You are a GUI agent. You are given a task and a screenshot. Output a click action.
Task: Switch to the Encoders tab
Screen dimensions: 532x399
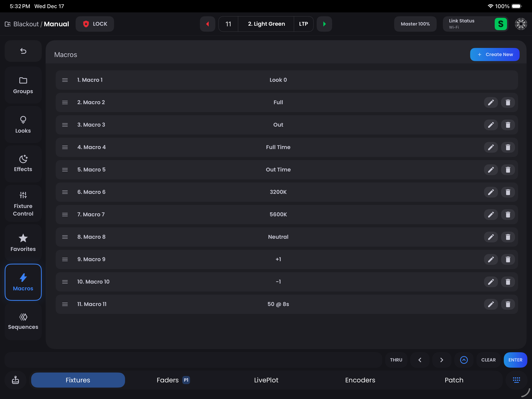[x=360, y=380]
